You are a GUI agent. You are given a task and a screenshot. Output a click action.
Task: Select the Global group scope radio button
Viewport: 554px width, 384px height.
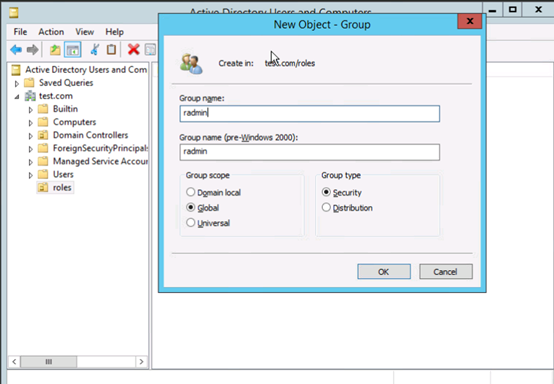[x=190, y=207]
